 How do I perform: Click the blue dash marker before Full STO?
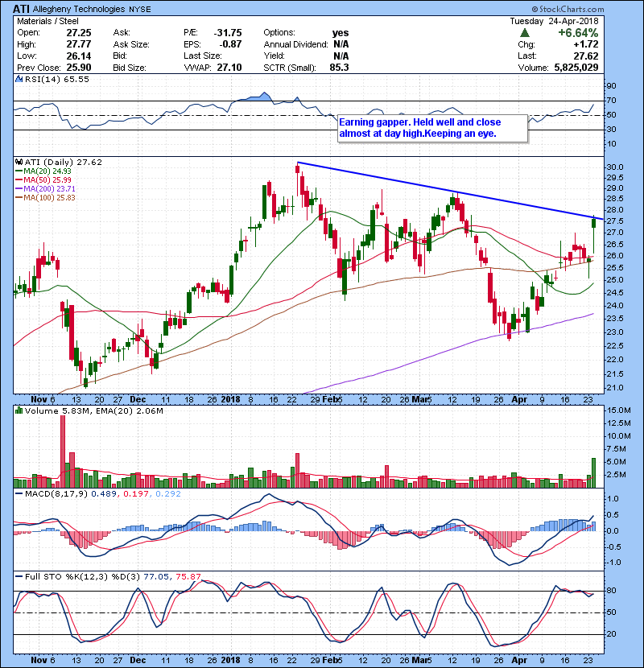(19, 577)
